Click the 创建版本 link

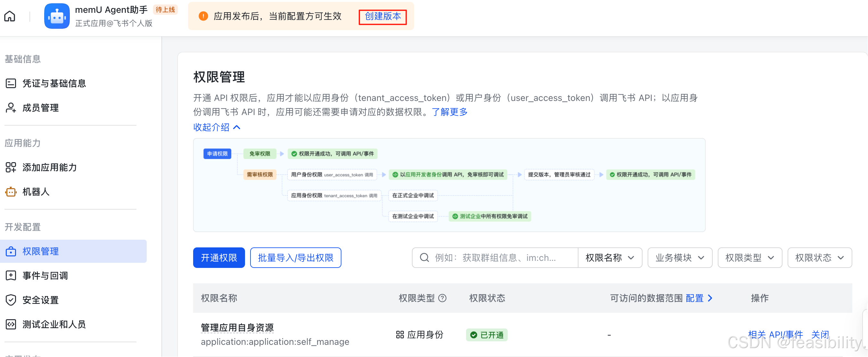coord(382,17)
